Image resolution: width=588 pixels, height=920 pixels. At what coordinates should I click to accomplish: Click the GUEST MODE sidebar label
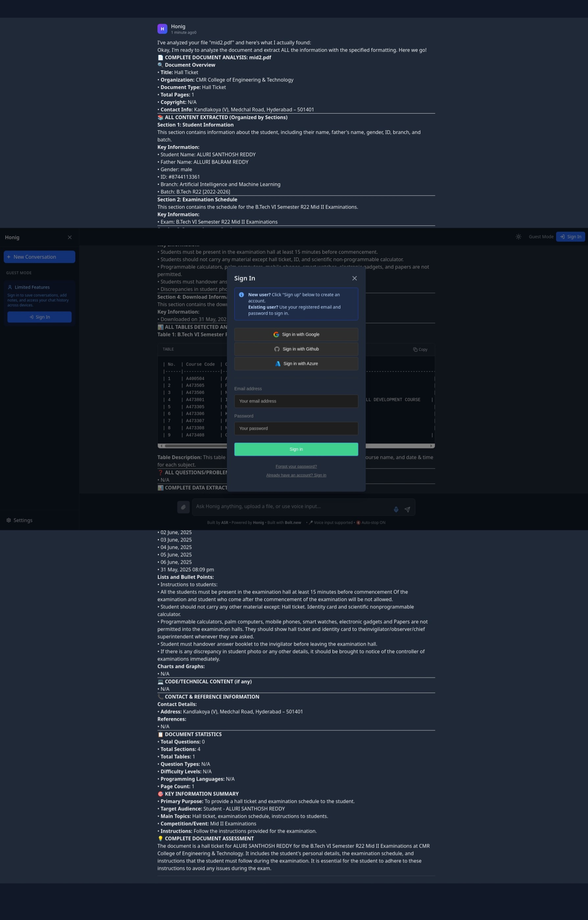pos(19,273)
